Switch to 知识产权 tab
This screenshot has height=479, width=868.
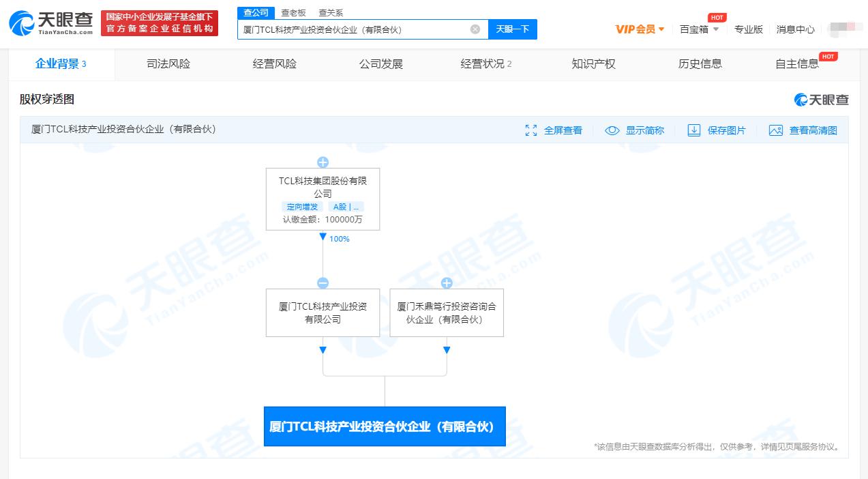tap(593, 64)
